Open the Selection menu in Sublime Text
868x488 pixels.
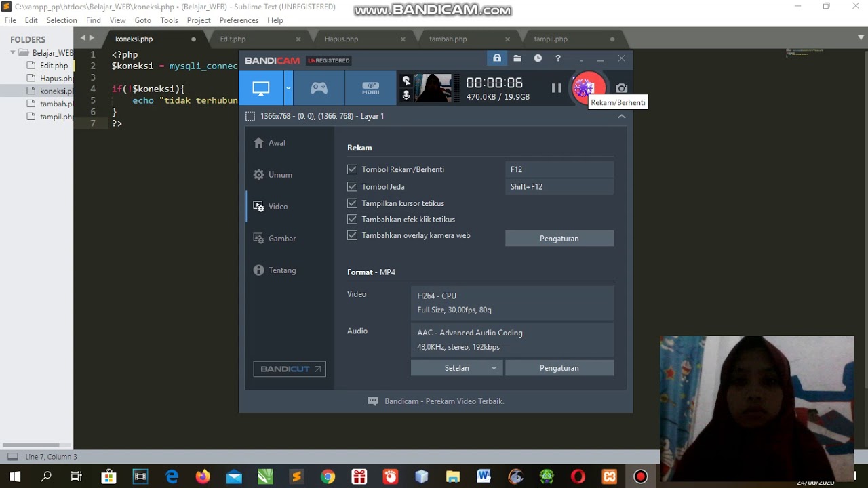point(62,20)
